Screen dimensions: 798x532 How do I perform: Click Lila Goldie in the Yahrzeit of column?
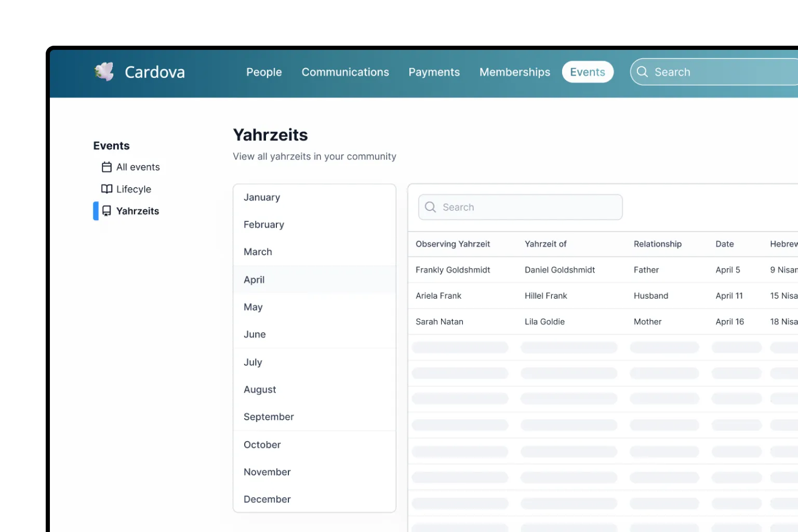[x=544, y=322]
